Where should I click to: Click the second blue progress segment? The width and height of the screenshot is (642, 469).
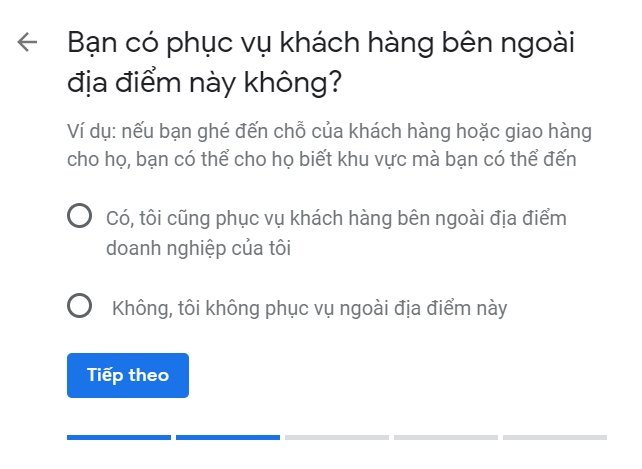tap(227, 437)
